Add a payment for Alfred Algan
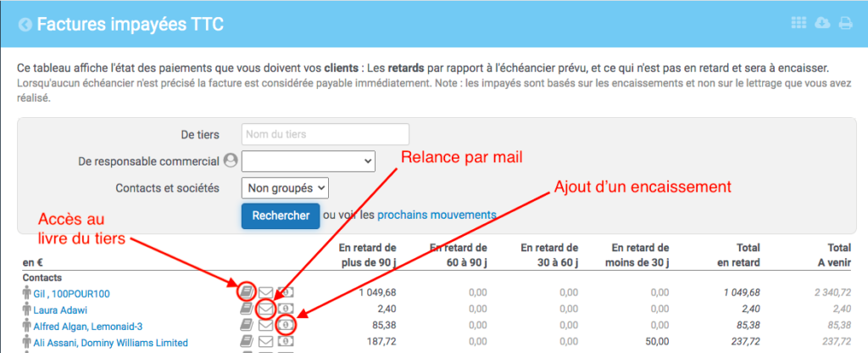 286,325
